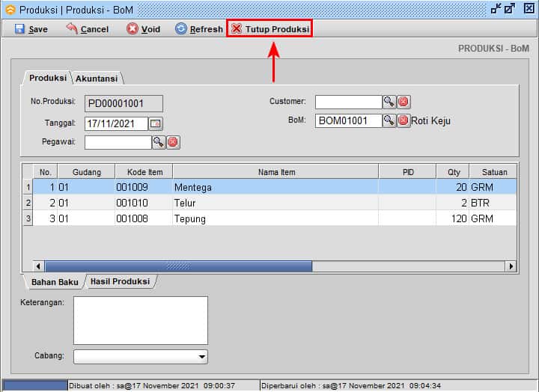
Task: Open the Cabang dropdown
Action: coord(141,357)
